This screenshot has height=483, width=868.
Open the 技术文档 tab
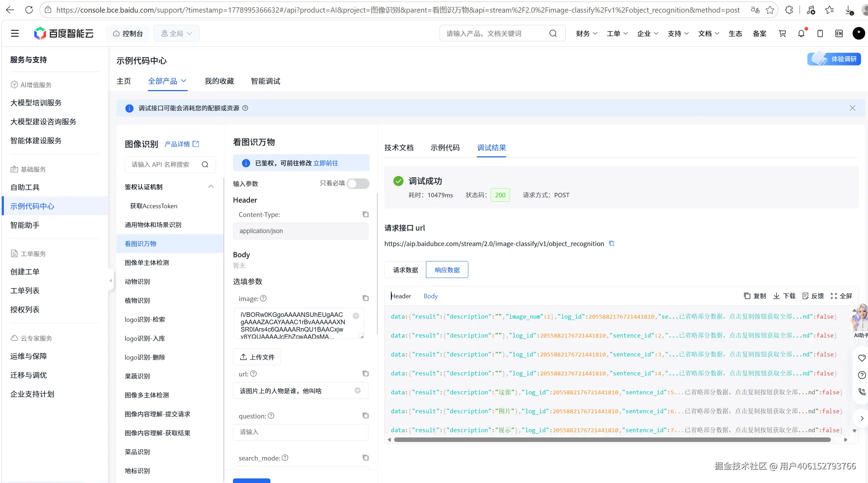(x=399, y=148)
